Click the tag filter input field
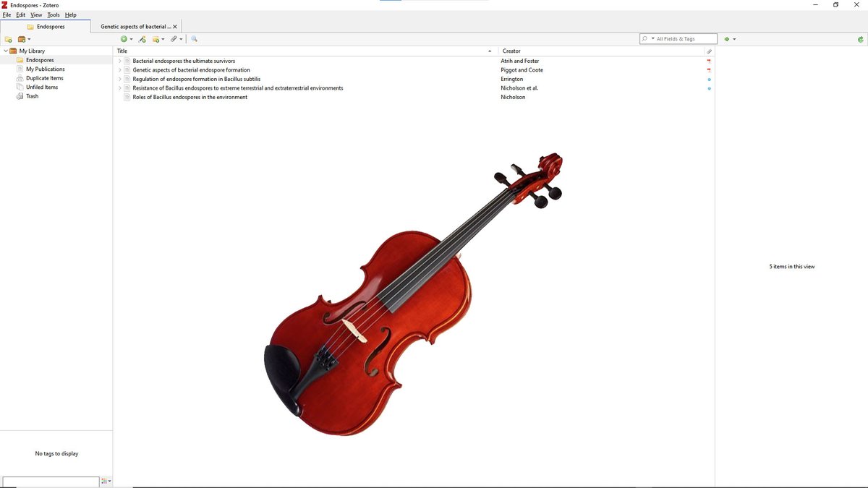This screenshot has height=488, width=868. click(51, 481)
